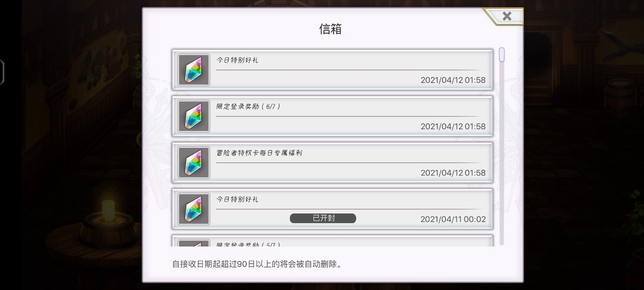Click crystal icon of partially visible 5/7 mail

point(194,243)
